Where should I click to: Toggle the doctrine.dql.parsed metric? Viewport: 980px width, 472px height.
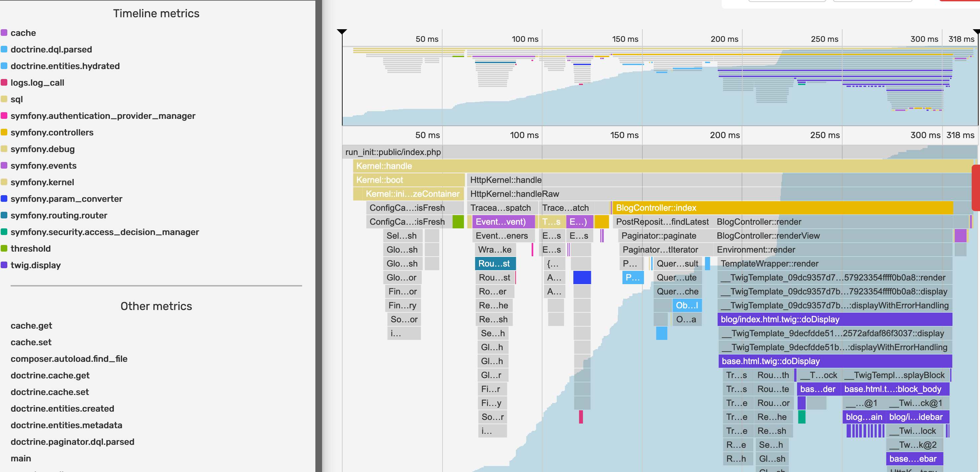point(51,49)
